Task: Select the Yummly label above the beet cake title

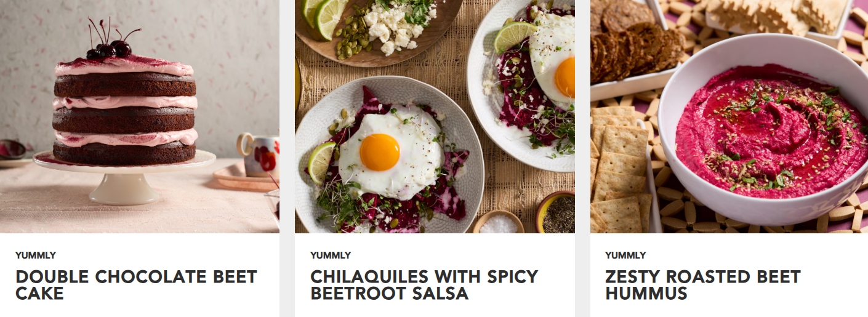Action: click(x=36, y=255)
